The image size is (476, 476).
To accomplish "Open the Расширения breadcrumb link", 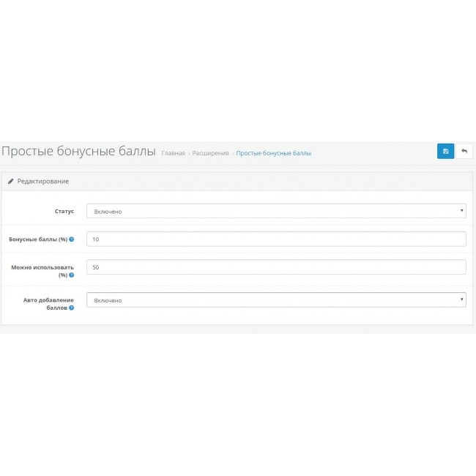I will [x=210, y=153].
